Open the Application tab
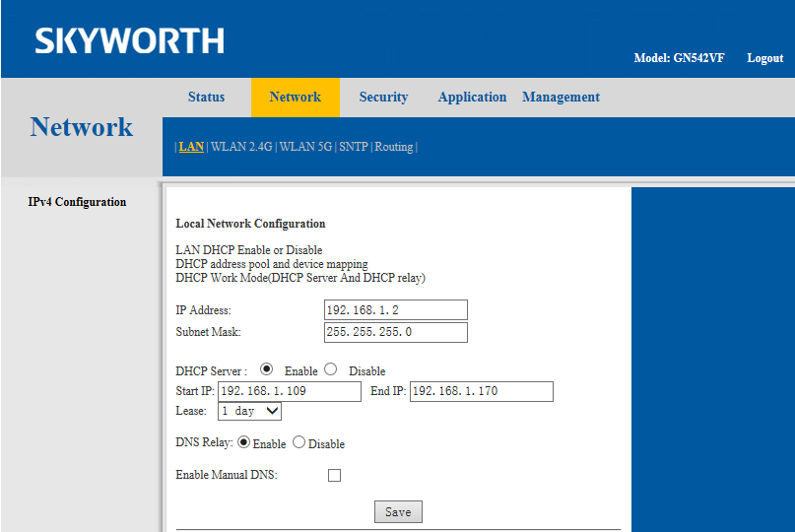Image resolution: width=795 pixels, height=532 pixels. 472,97
